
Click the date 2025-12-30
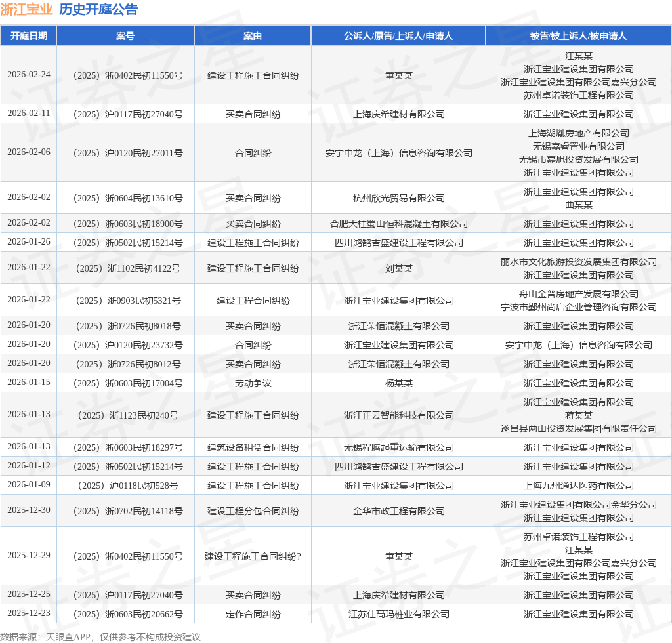point(29,510)
